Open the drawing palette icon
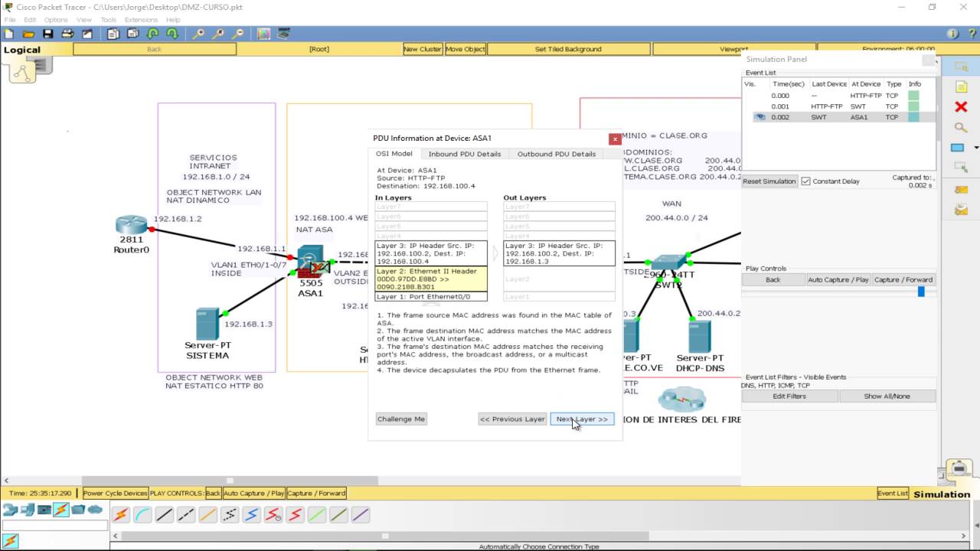The image size is (980, 551). click(x=263, y=34)
